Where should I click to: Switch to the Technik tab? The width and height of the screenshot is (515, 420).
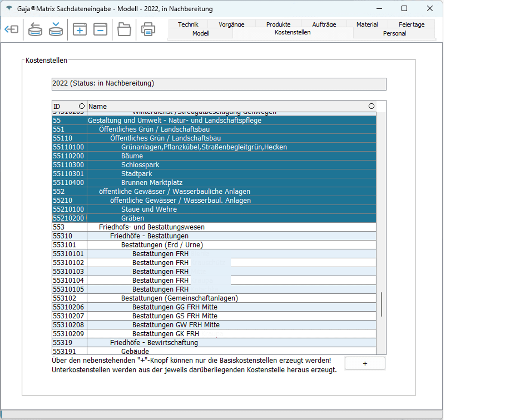point(188,24)
